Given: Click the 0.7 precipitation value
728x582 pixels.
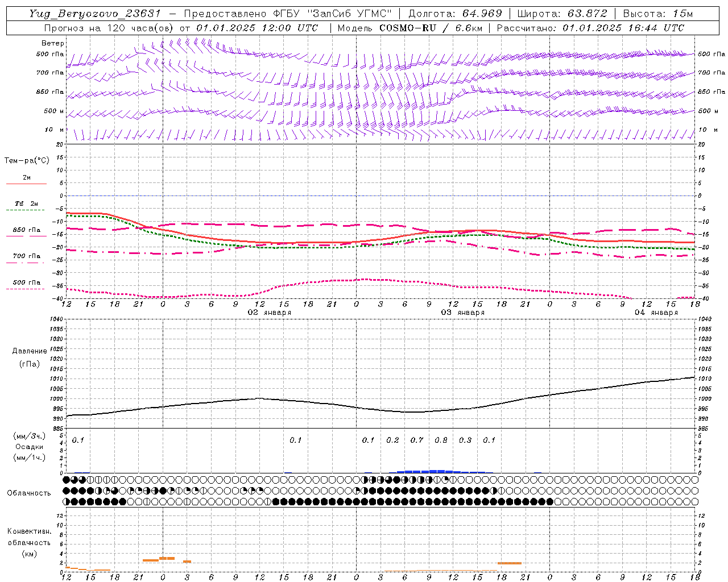Looking at the screenshot, I should tap(417, 440).
